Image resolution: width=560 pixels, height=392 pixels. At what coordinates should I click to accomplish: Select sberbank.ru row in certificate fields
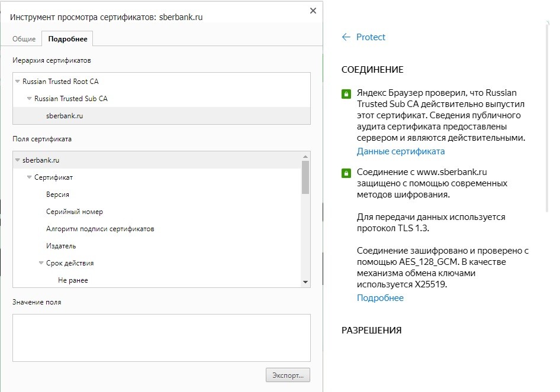pos(157,160)
